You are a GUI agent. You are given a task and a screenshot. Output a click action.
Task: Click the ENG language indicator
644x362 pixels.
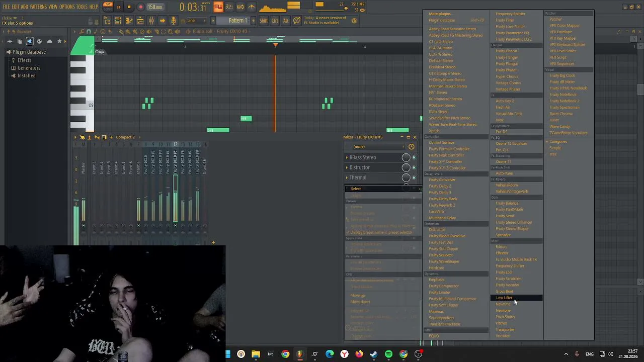point(589,354)
